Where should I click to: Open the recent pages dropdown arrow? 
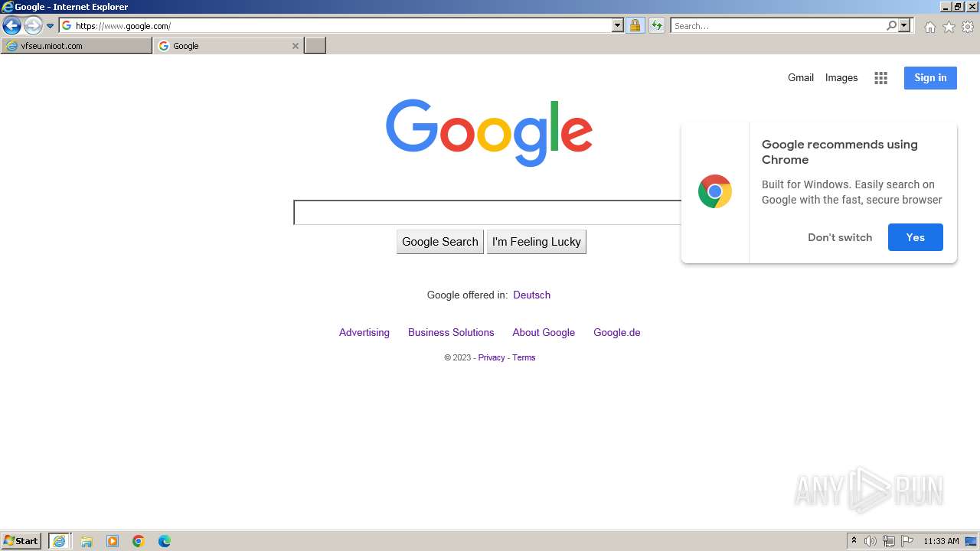[x=51, y=26]
